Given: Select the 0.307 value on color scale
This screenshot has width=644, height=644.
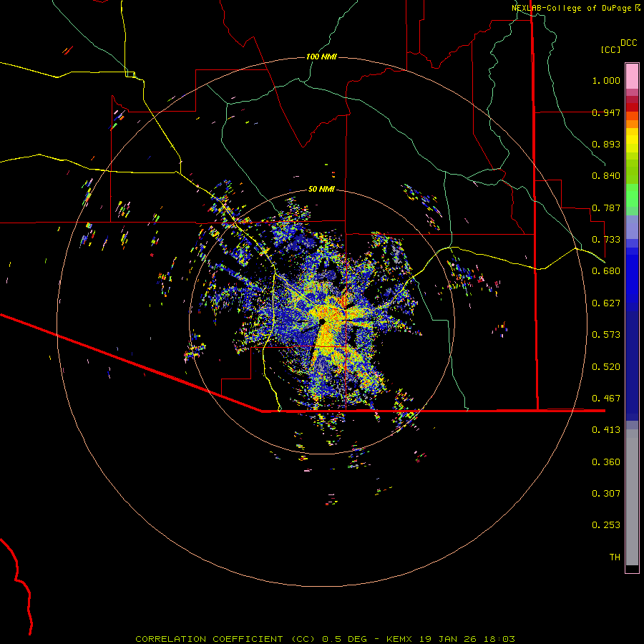Looking at the screenshot, I should [606, 494].
